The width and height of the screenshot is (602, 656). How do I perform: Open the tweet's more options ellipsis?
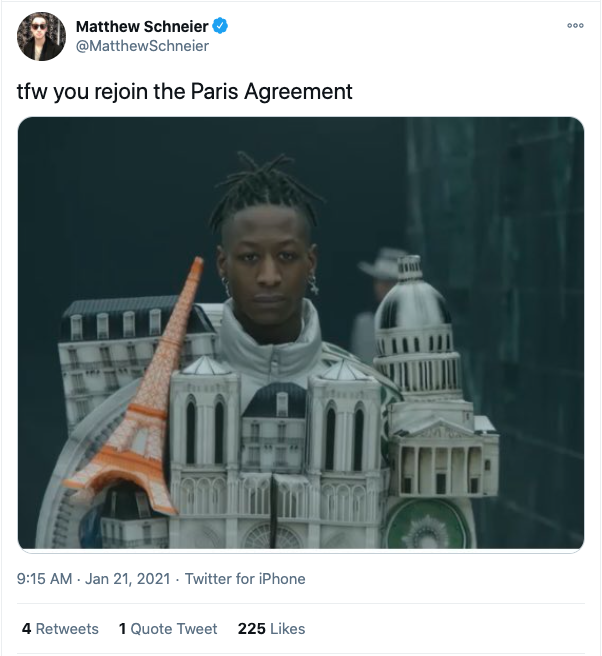pos(575,26)
